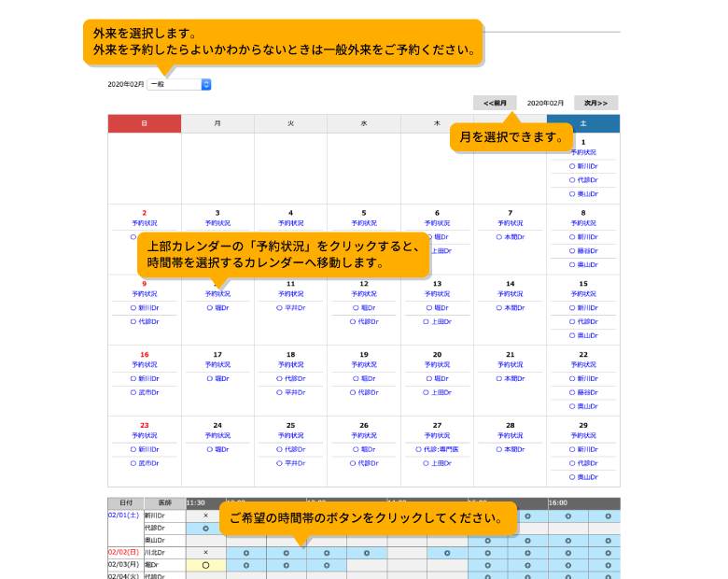The width and height of the screenshot is (728, 579).
Task: Book 16:00 slot circle for 新川Dr 02/01
Action: point(567,516)
